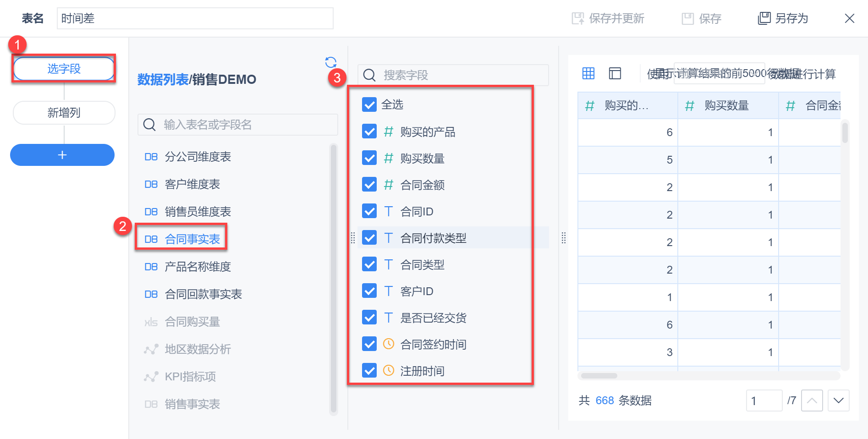The width and height of the screenshot is (868, 439).
Task: Switch to field layout preview view
Action: click(x=615, y=73)
